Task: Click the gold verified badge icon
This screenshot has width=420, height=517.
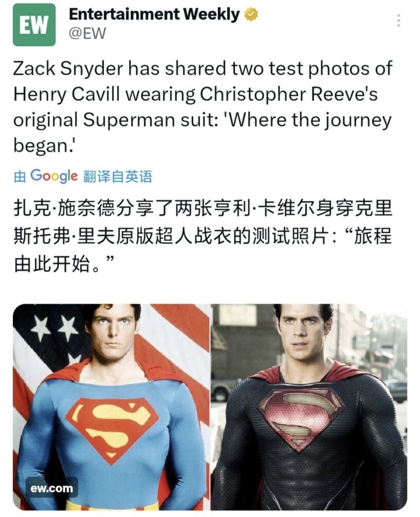Action: pyautogui.click(x=251, y=15)
